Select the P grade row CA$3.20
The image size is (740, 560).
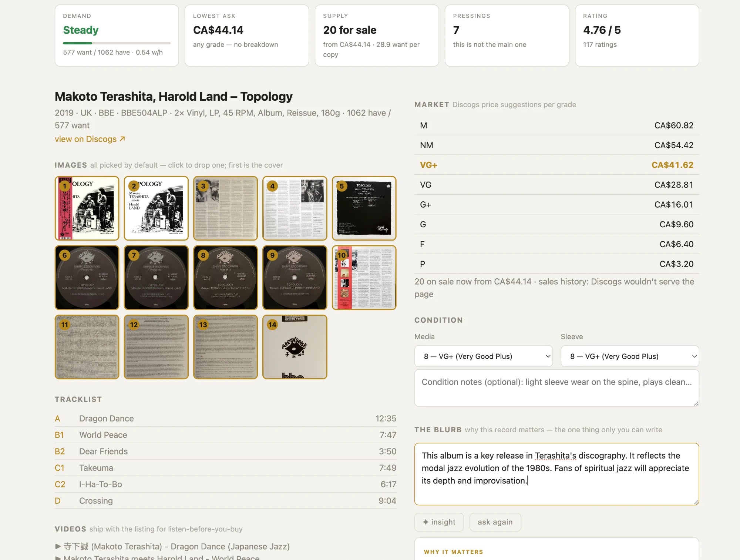pyautogui.click(x=556, y=264)
